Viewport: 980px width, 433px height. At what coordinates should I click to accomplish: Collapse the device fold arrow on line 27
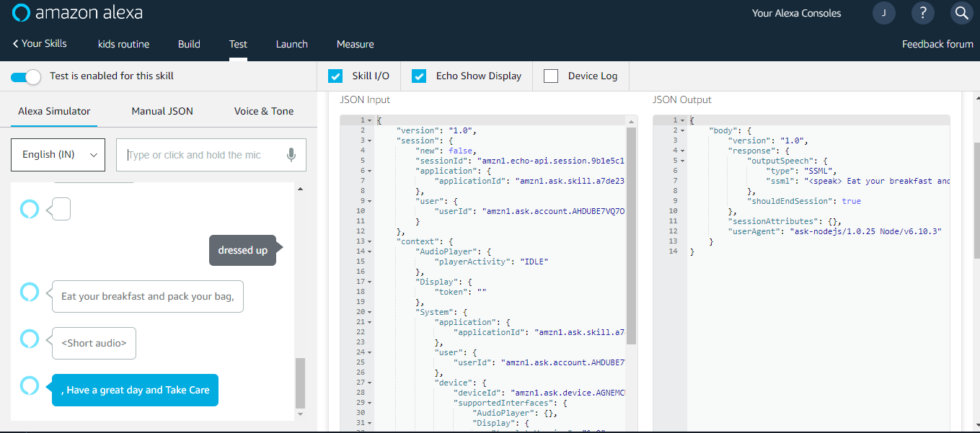[369, 383]
